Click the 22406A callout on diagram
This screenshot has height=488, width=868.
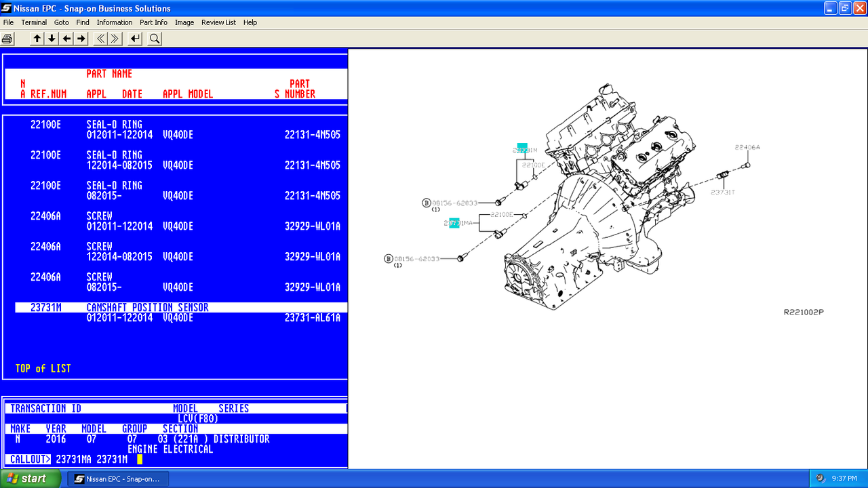[747, 147]
